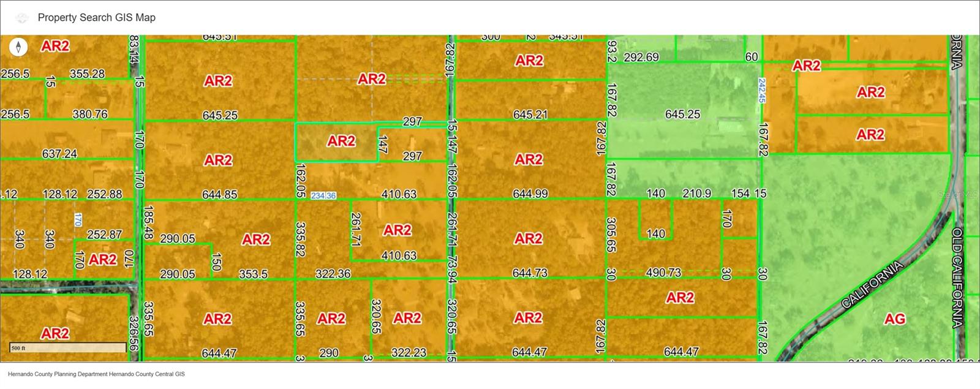
Task: Click the 355.28 parcel dimension
Action: click(x=87, y=74)
